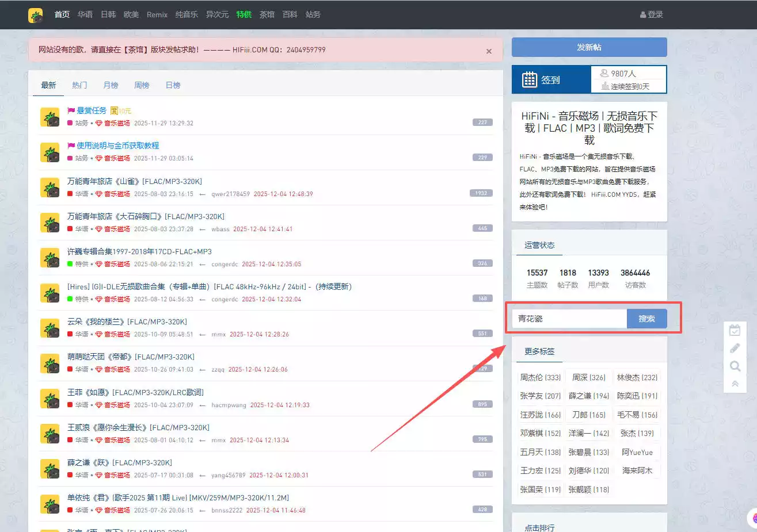Open the 百科 nav item

(x=290, y=14)
